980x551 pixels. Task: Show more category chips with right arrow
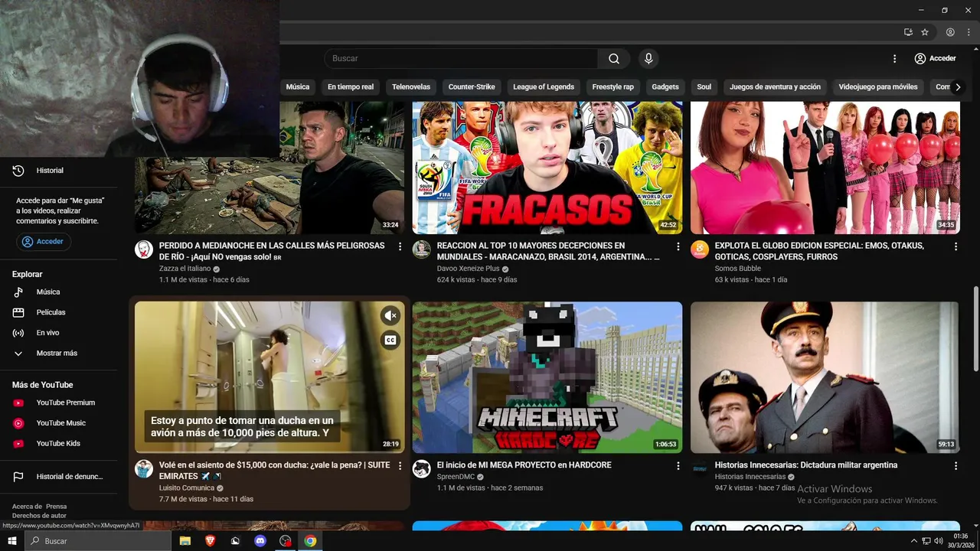coord(957,87)
